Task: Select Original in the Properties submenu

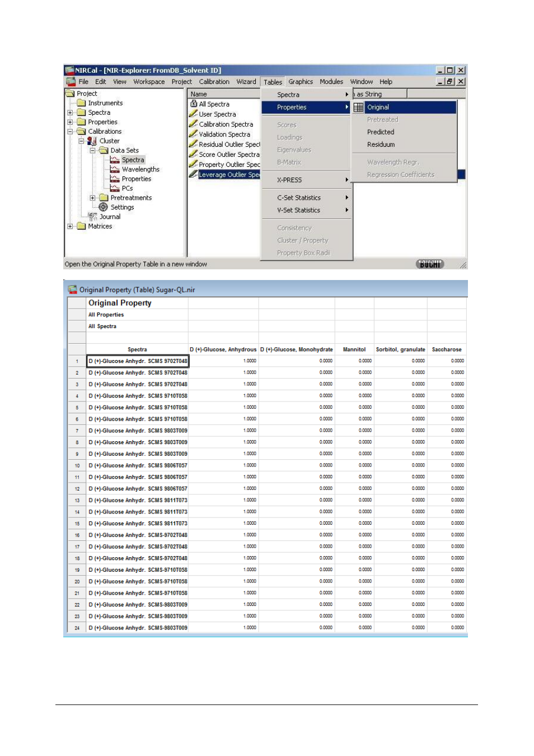Action: (x=404, y=108)
